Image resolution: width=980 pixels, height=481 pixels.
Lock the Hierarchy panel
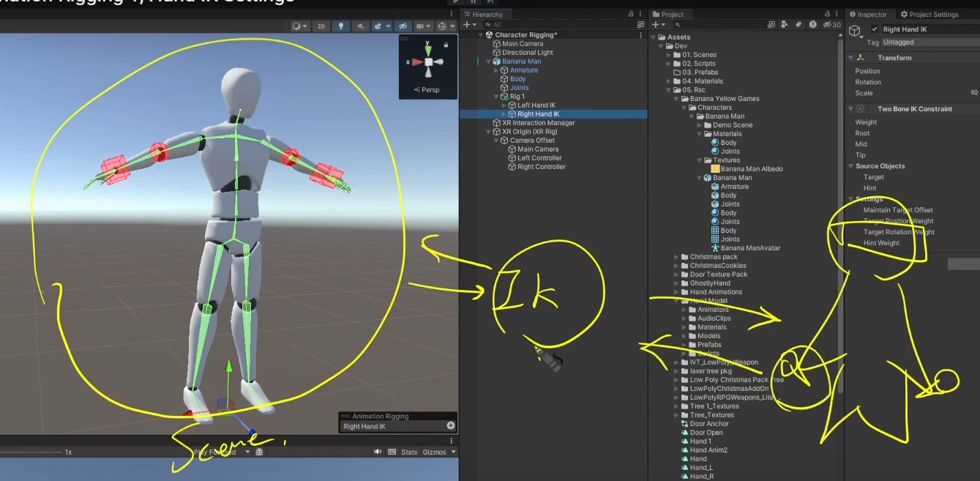[x=631, y=14]
